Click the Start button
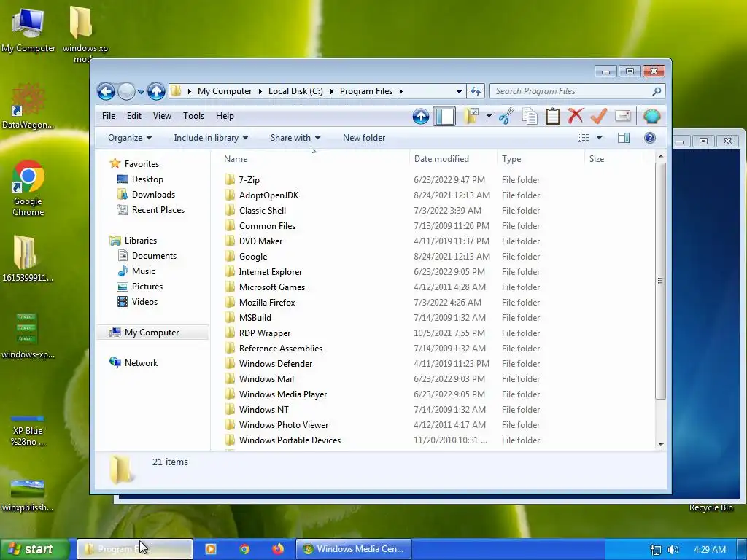The height and width of the screenshot is (560, 747). coord(34,549)
